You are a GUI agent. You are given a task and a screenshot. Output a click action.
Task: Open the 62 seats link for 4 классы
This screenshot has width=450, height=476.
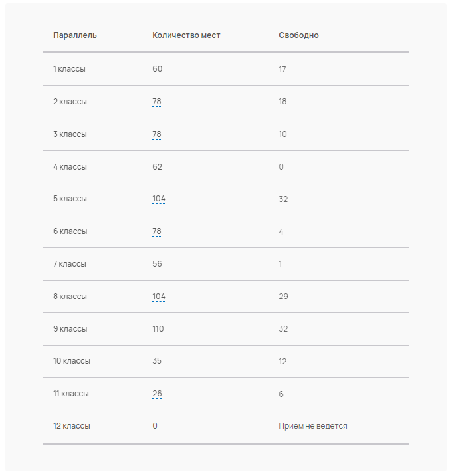[157, 167]
